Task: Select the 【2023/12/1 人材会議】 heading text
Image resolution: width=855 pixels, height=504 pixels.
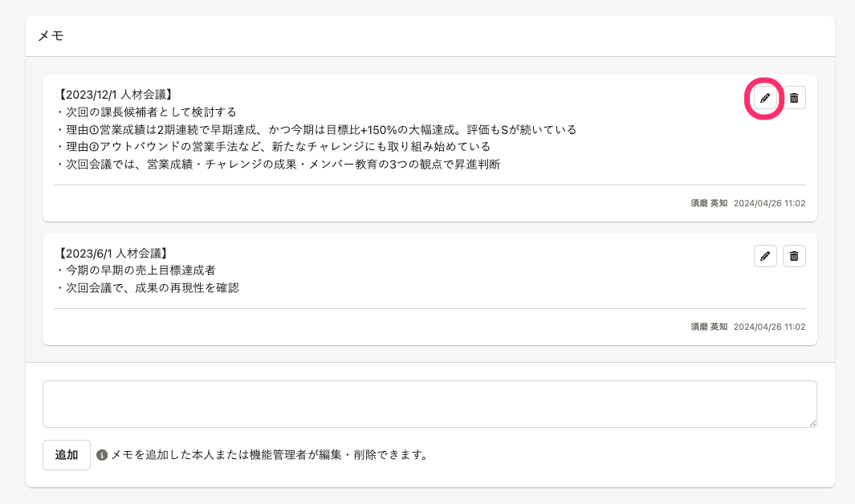Action: (115, 95)
